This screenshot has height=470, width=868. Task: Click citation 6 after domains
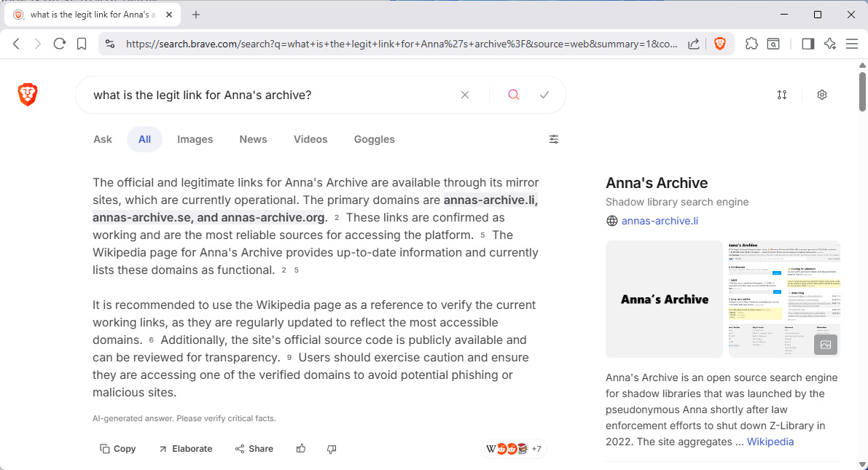[151, 340]
